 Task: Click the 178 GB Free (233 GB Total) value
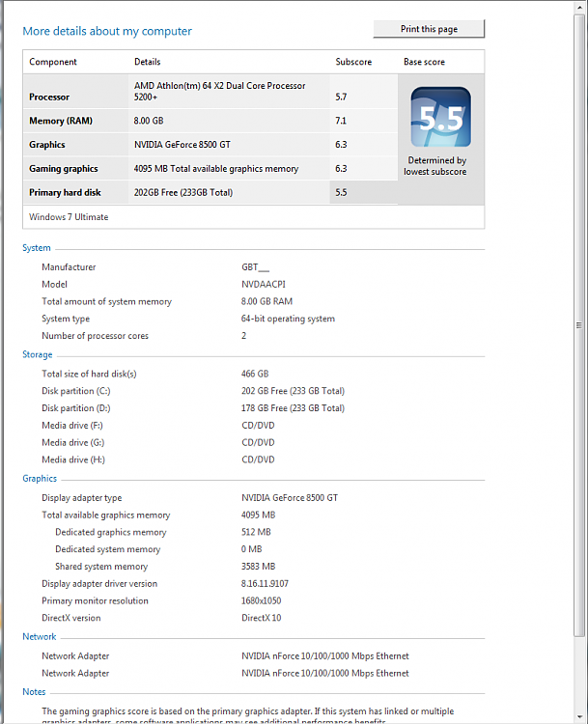293,408
